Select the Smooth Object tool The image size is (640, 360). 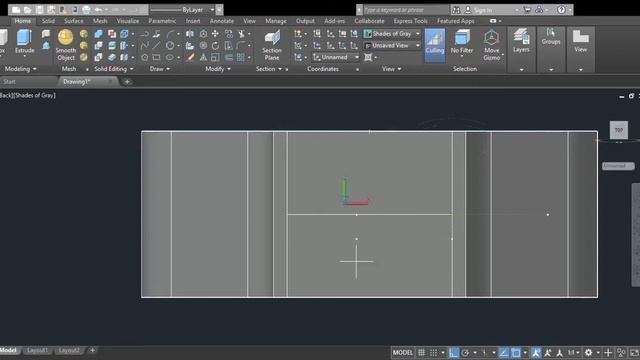[x=66, y=45]
